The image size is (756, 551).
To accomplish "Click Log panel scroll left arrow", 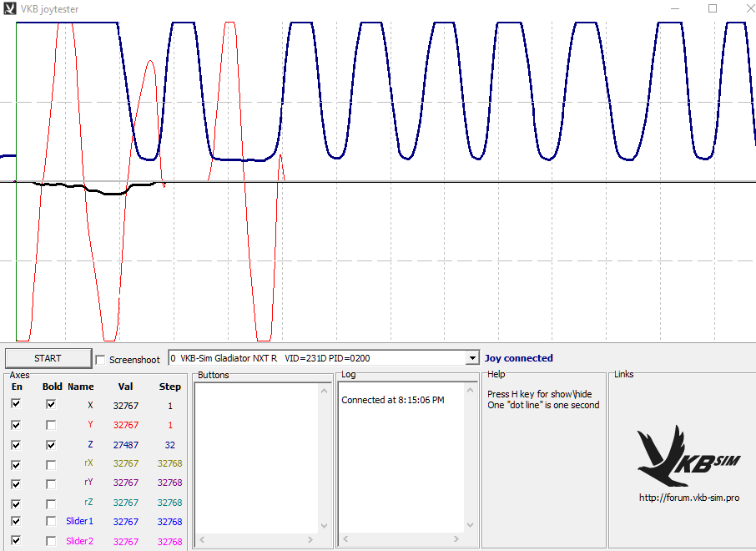I will click(x=345, y=538).
